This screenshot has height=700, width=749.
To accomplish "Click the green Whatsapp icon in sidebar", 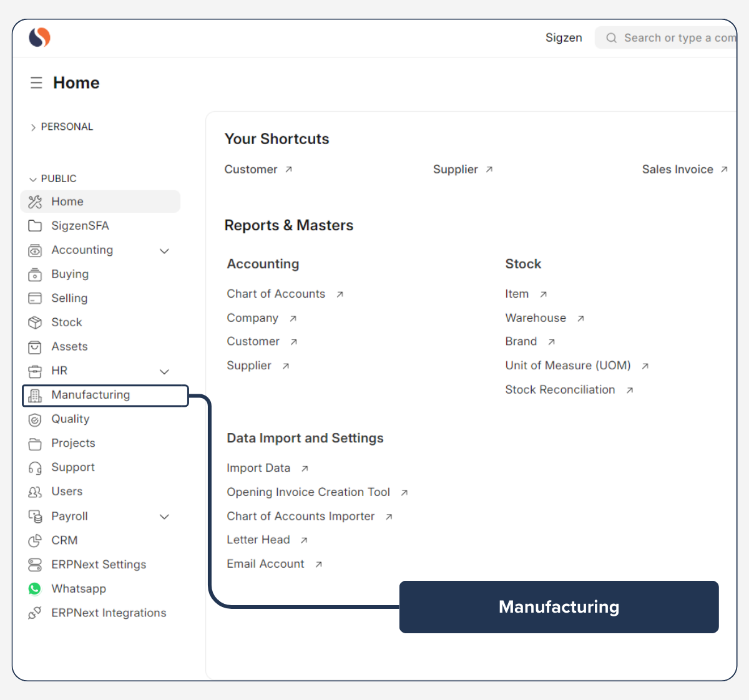I will [34, 588].
